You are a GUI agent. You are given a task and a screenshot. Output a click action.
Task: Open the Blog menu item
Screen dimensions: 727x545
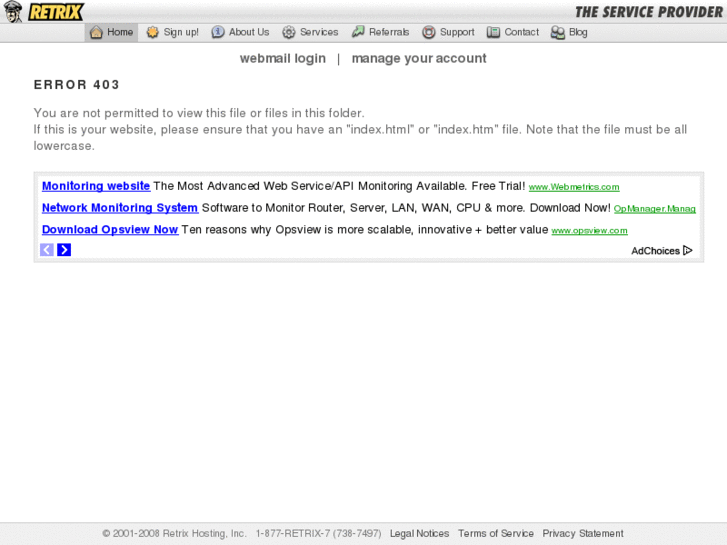point(569,32)
